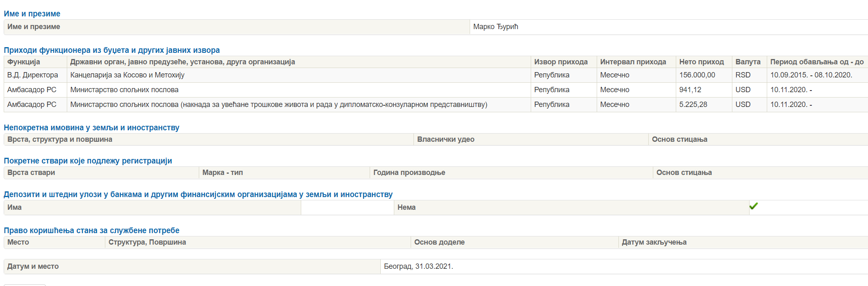
Task: Click Право коришћења стана heading
Action: pyautogui.click(x=91, y=230)
